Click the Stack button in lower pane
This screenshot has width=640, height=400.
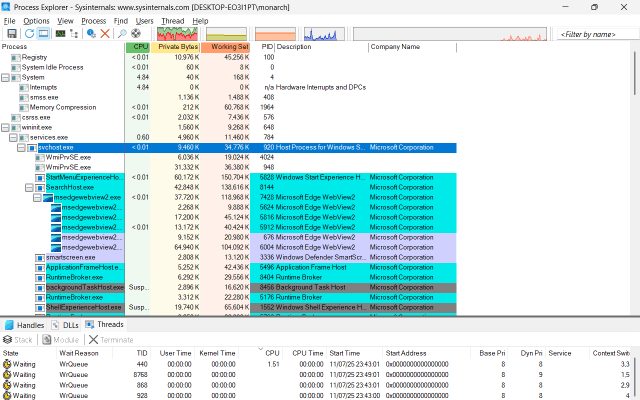point(18,340)
